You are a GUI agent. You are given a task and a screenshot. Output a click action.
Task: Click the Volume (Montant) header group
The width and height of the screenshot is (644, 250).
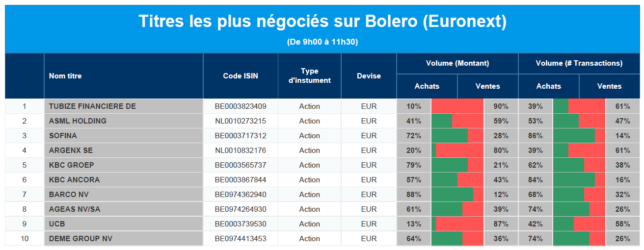(x=457, y=63)
